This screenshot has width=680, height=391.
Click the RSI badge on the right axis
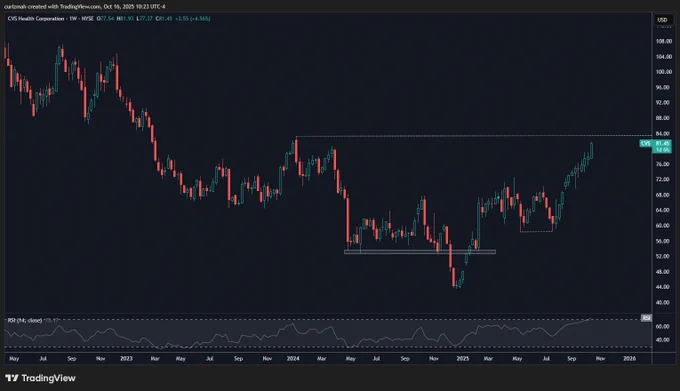click(646, 318)
